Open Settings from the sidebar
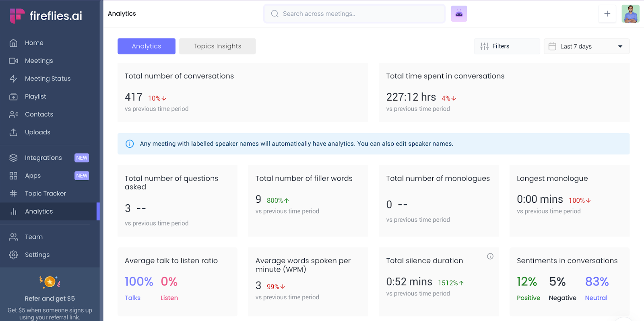Screen dimensions: 644x321 (x=37, y=255)
